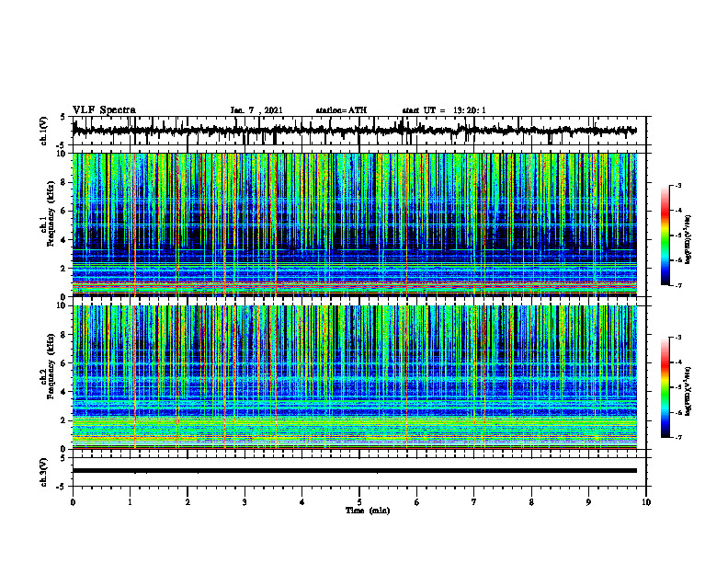Click the "station=ATH" label

341,110
